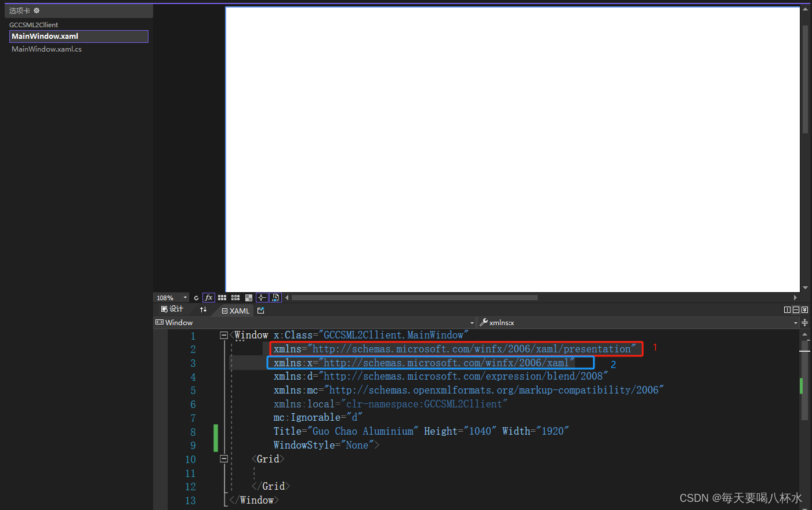Pop out the XAML editor window
The height and width of the screenshot is (510, 812).
[261, 311]
